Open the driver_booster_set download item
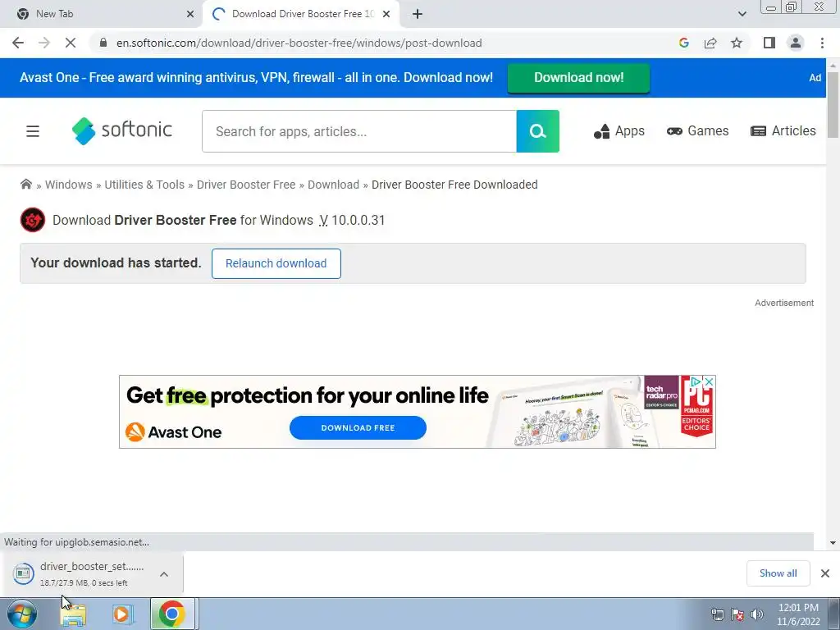This screenshot has width=840, height=630. (80, 573)
